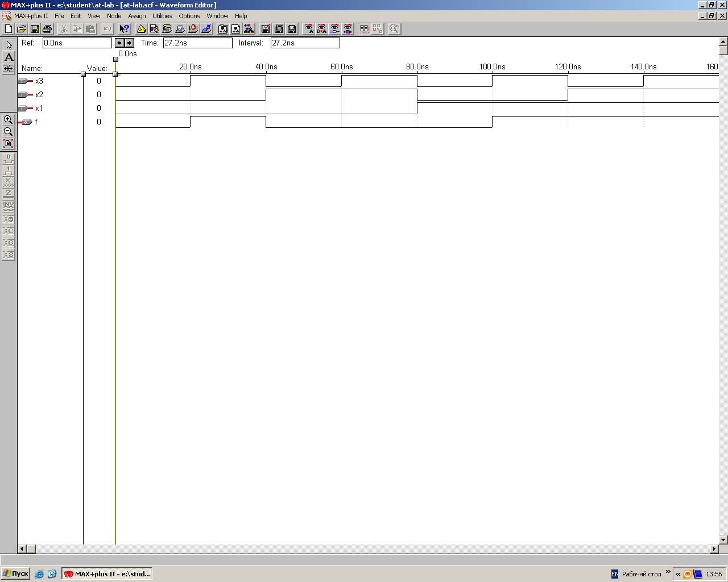Select the text tool A
The image size is (728, 582).
tap(9, 57)
